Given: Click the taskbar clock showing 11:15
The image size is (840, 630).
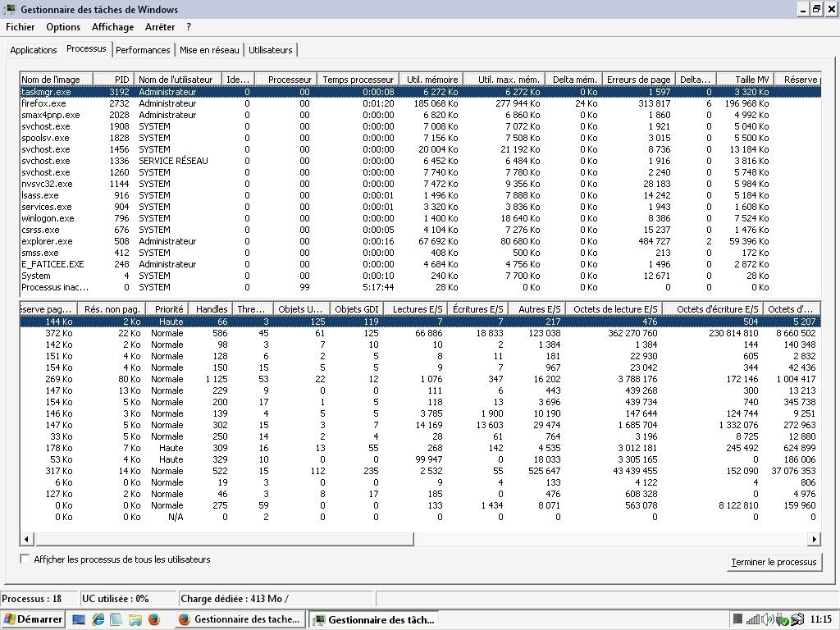Looking at the screenshot, I should pos(821,619).
